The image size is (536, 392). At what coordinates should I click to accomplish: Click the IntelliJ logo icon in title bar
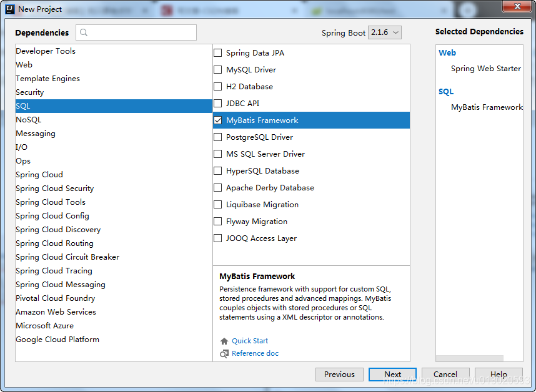tap(10, 9)
